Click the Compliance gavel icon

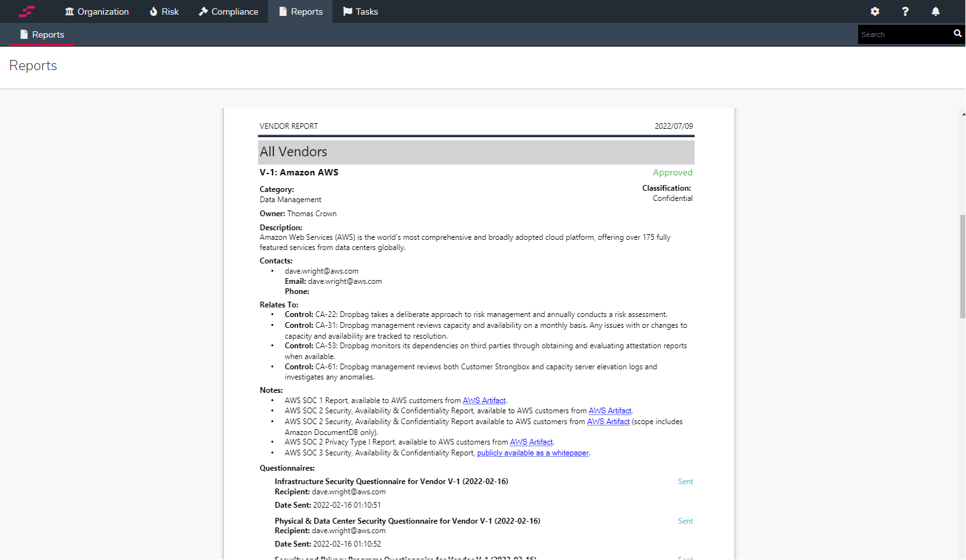(x=204, y=11)
